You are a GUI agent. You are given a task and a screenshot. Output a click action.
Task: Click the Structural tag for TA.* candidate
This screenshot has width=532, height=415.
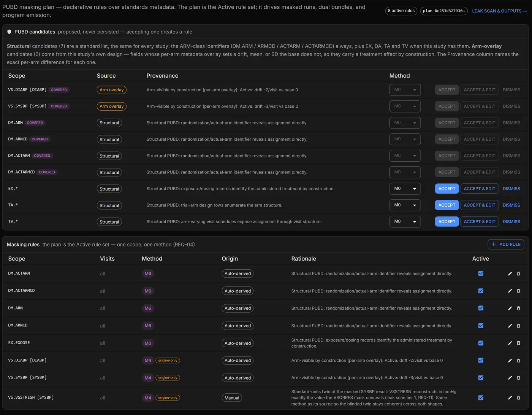tap(109, 205)
